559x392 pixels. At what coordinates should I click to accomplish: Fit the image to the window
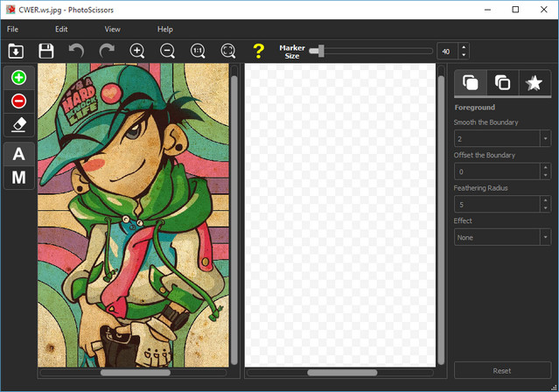(x=228, y=51)
